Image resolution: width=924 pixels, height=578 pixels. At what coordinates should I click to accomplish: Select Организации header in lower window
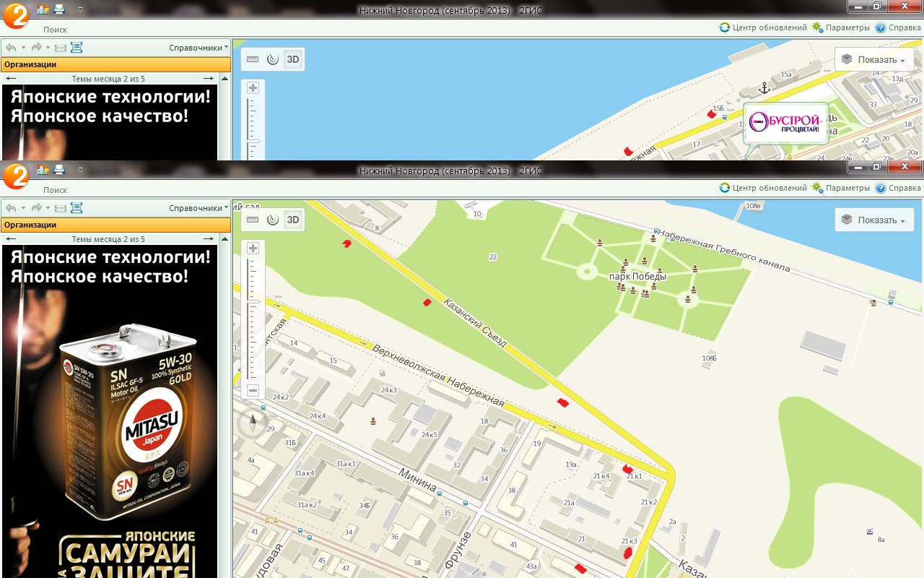[x=115, y=225]
